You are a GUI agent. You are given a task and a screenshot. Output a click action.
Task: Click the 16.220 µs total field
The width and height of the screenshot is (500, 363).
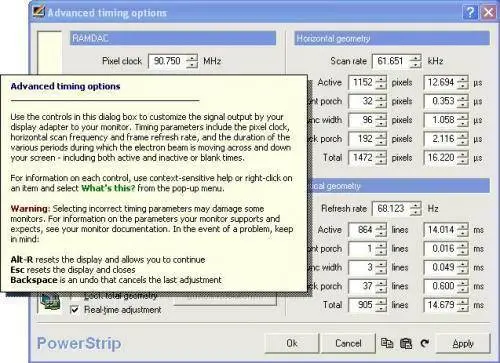tap(441, 157)
